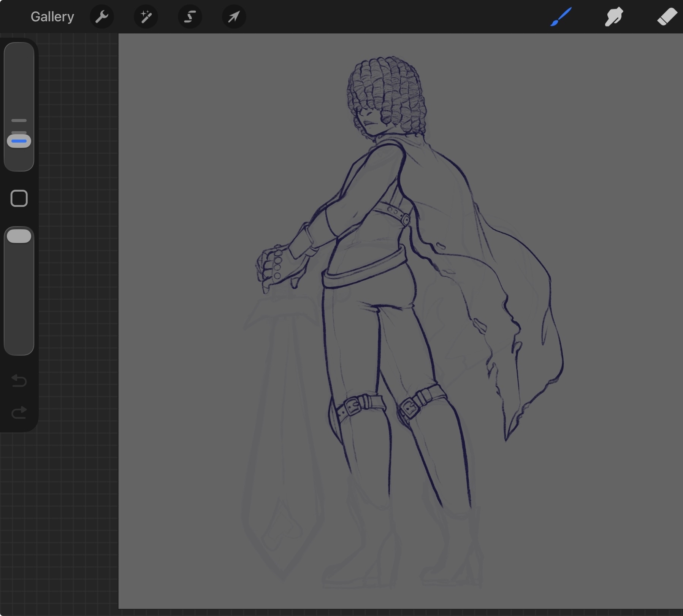The image size is (683, 616).
Task: Click the blue brush size slider handle
Action: pos(19,141)
